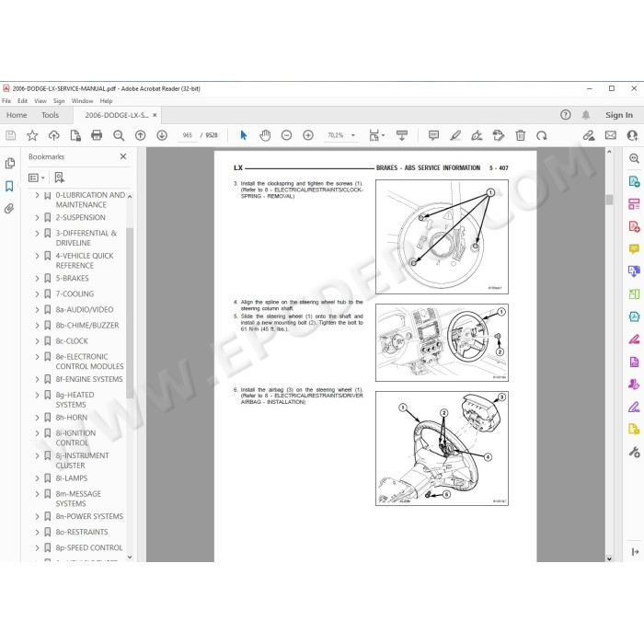Screen dimensions: 644x644
Task: Send file by email icon
Action: [611, 135]
